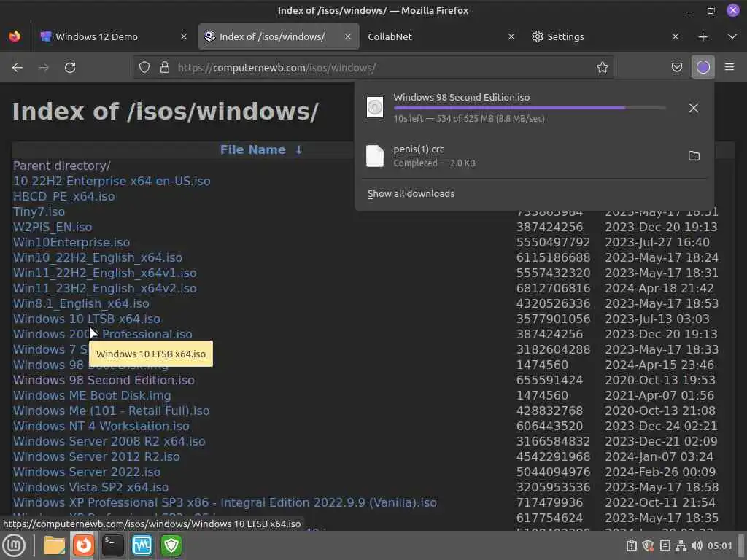Expand the list all tabs chevron
Screen dimensions: 747x560
[732, 36]
